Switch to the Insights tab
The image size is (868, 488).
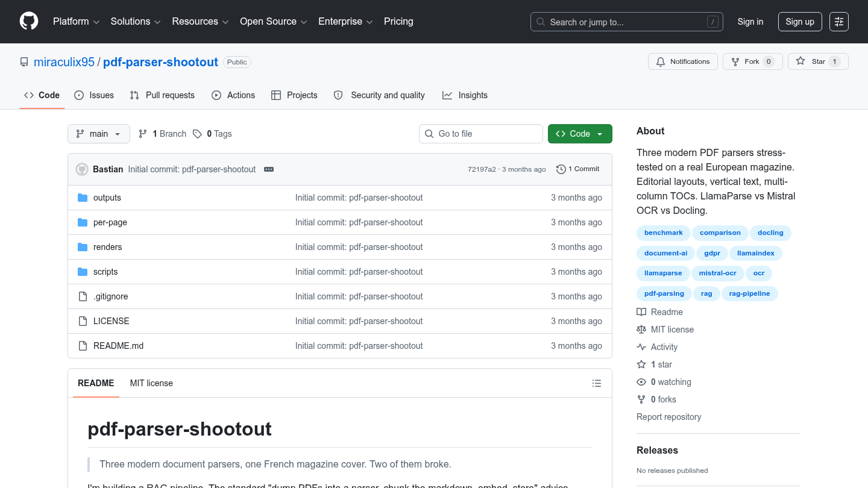pyautogui.click(x=465, y=95)
